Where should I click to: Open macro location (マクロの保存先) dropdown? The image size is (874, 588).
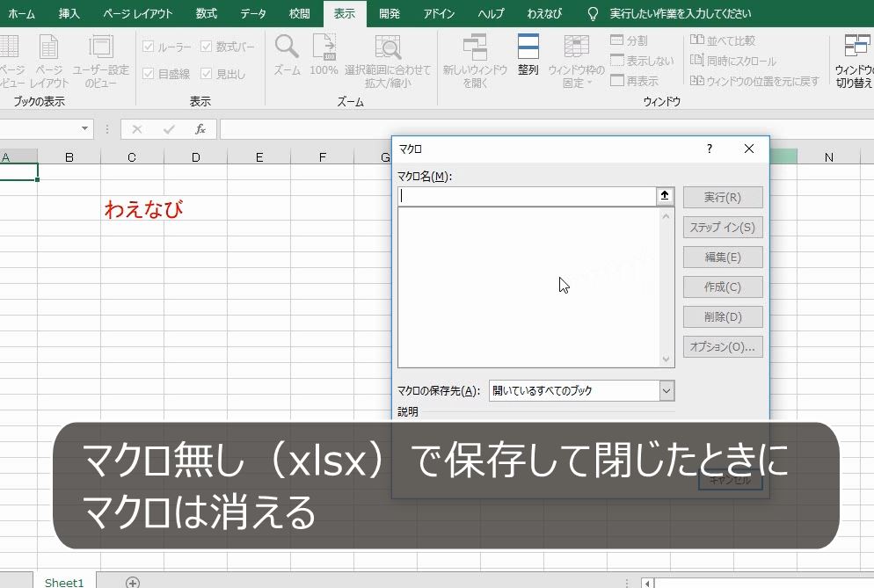[x=666, y=391]
